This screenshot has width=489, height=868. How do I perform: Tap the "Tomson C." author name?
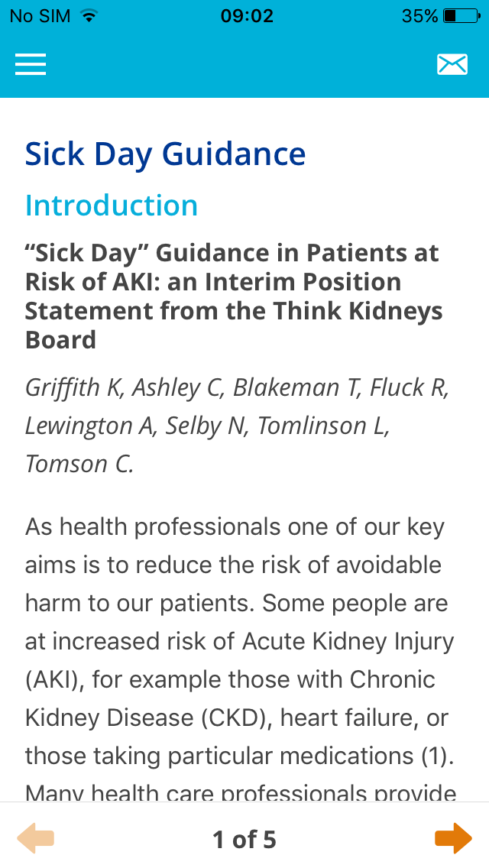click(x=79, y=464)
